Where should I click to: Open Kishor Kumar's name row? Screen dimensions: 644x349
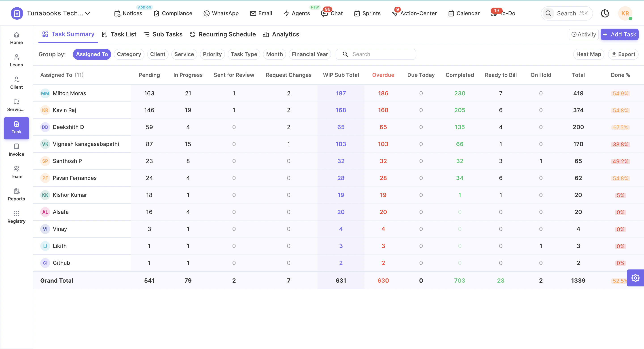point(70,195)
